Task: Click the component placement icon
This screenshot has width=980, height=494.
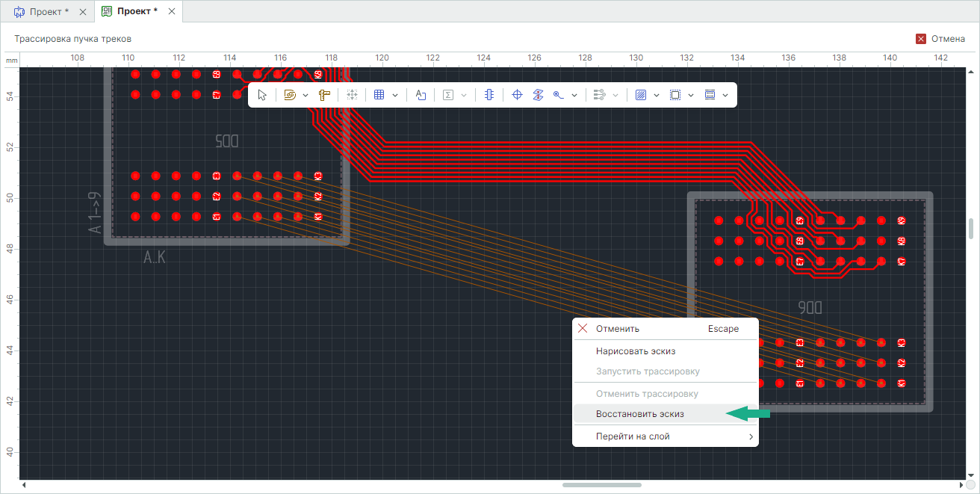Action: click(489, 95)
